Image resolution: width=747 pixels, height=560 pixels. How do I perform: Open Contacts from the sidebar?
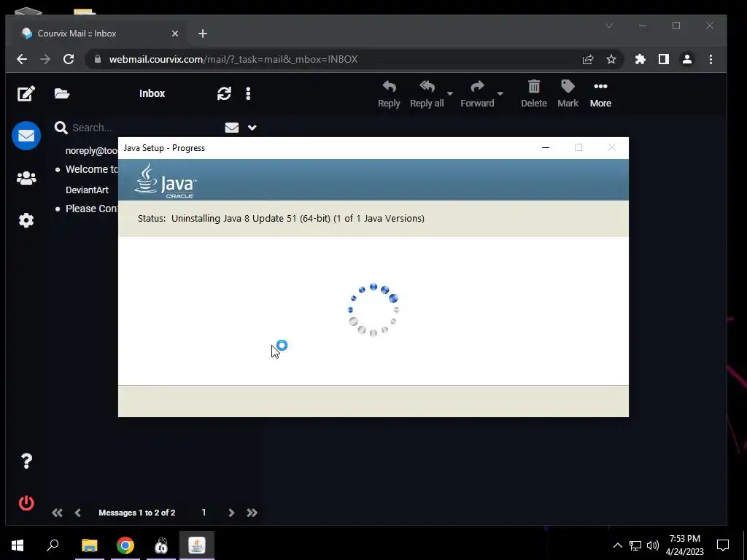tap(26, 178)
